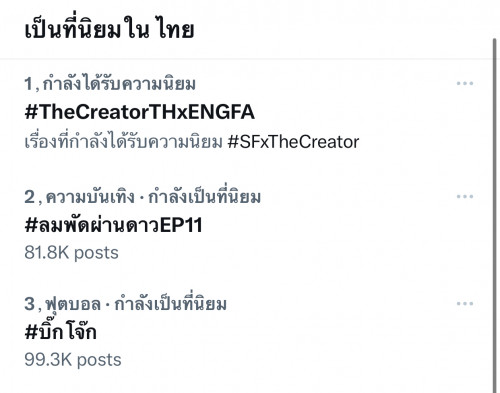
Task: Click the ความบันเทิง category label
Action: 90,197
